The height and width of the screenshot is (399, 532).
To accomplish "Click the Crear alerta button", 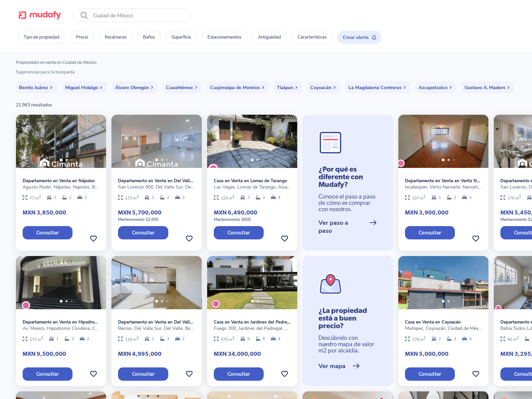I will [359, 37].
